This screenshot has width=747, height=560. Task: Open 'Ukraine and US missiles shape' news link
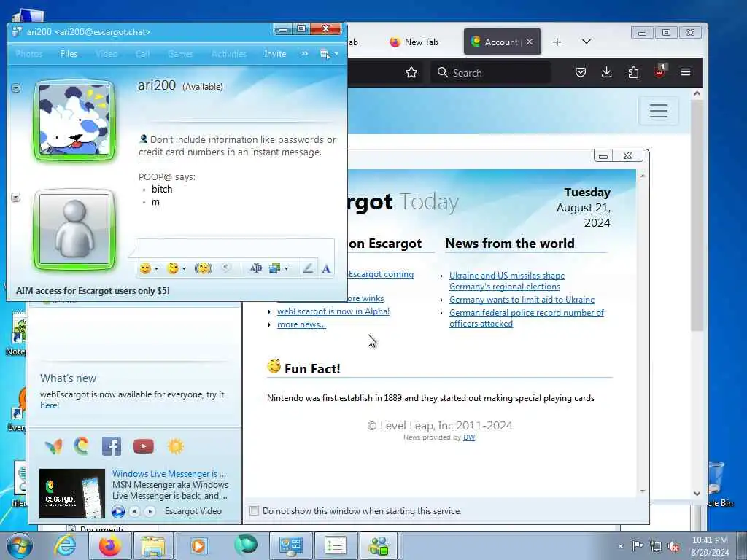(x=507, y=281)
